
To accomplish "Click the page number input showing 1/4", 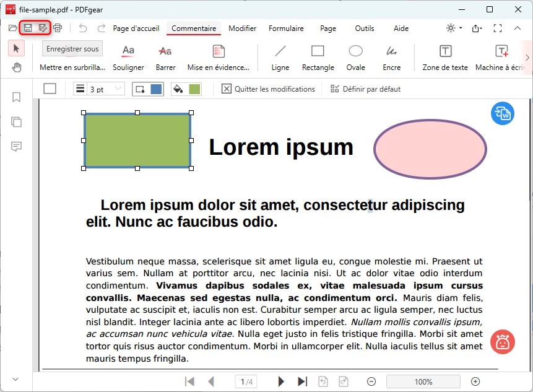I will coord(246,381).
